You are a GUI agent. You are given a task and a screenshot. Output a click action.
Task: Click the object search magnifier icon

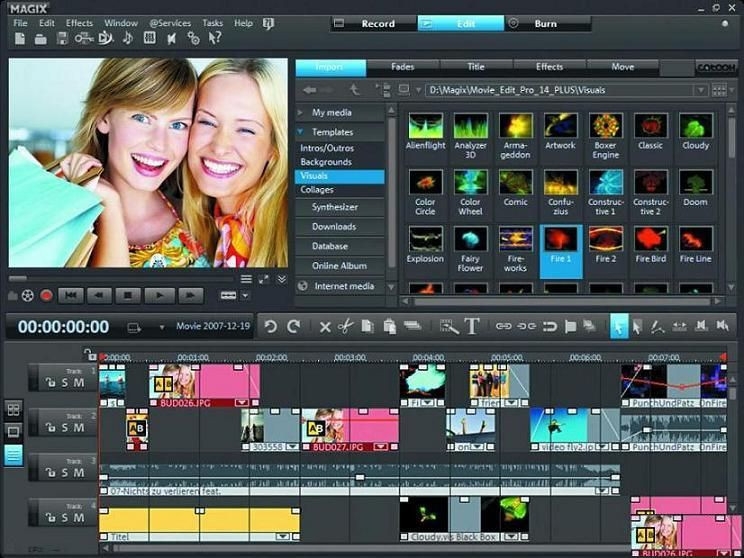pos(449,326)
